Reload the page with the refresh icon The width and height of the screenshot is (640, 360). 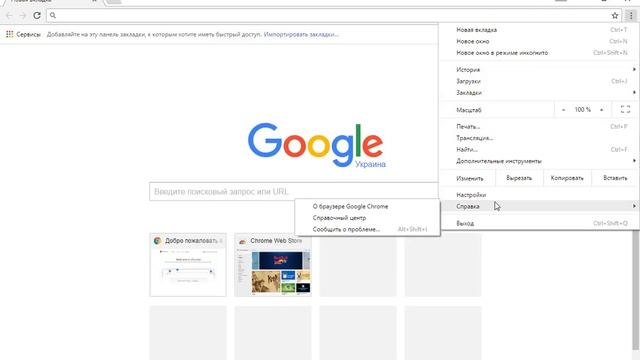click(x=37, y=16)
